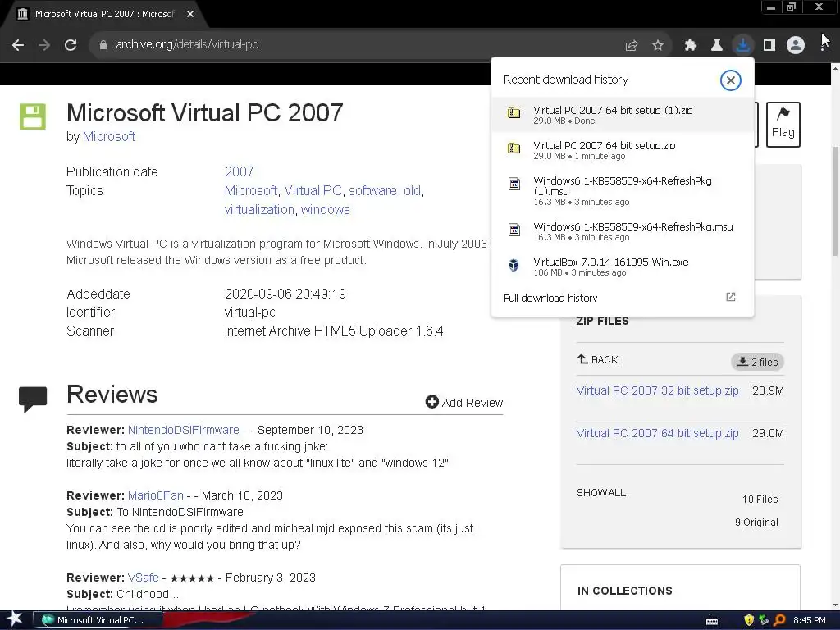Image resolution: width=840 pixels, height=630 pixels.
Task: Click the Reviews speech bubble icon
Action: 33,399
